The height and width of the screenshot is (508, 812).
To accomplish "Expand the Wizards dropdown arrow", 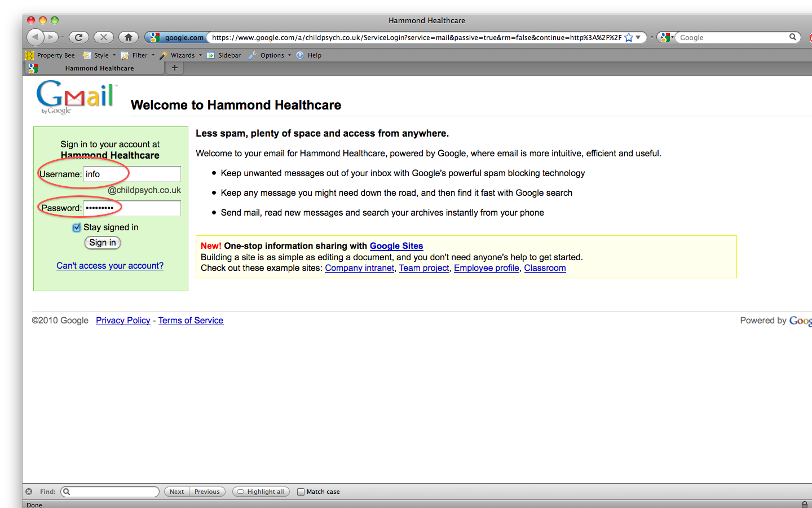I will (200, 55).
